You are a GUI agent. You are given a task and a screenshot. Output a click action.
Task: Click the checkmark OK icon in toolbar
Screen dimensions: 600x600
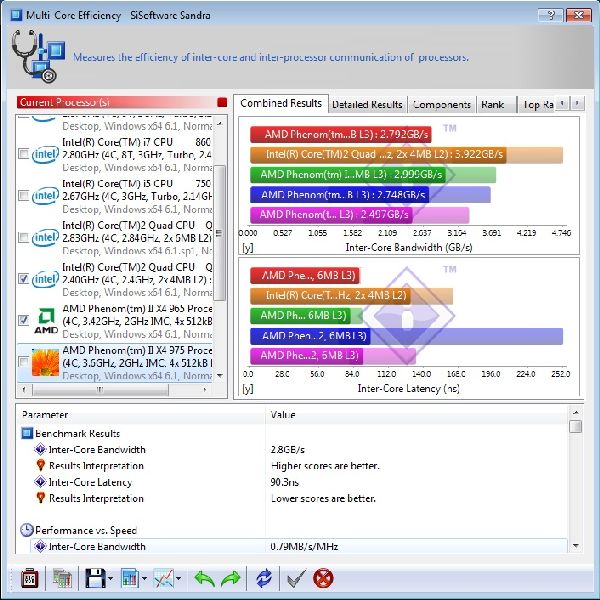tap(295, 578)
